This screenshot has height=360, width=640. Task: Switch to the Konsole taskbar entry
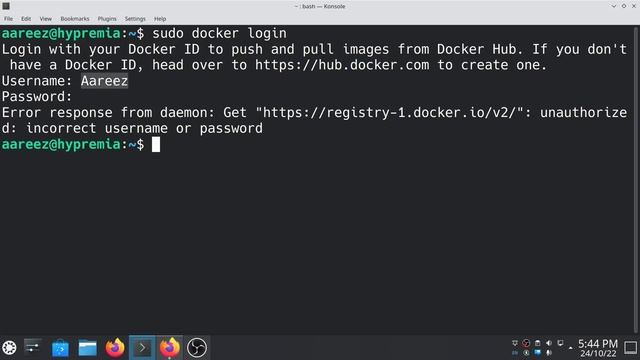click(142, 348)
